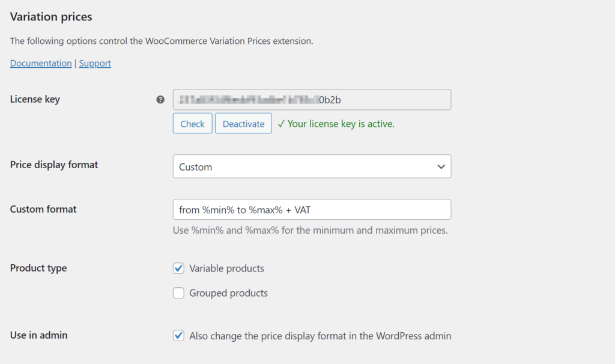The width and height of the screenshot is (615, 364).
Task: Enable the Grouped products checkbox
Action: tap(178, 293)
